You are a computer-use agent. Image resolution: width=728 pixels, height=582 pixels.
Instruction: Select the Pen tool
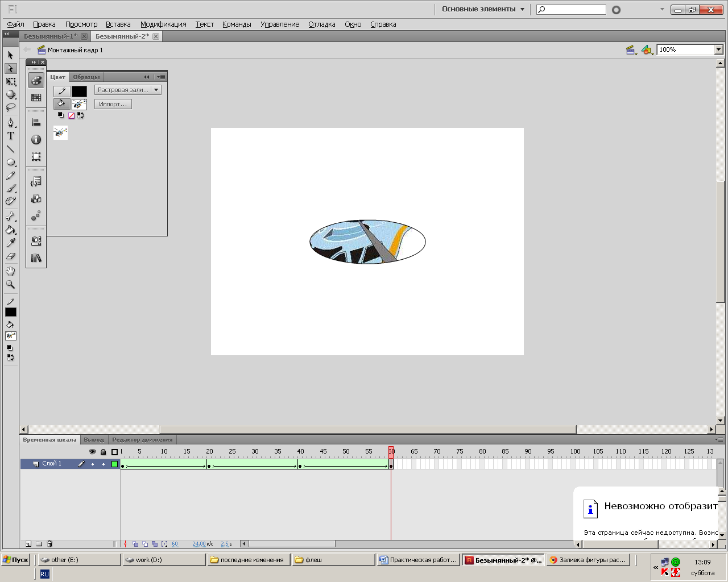click(x=10, y=123)
